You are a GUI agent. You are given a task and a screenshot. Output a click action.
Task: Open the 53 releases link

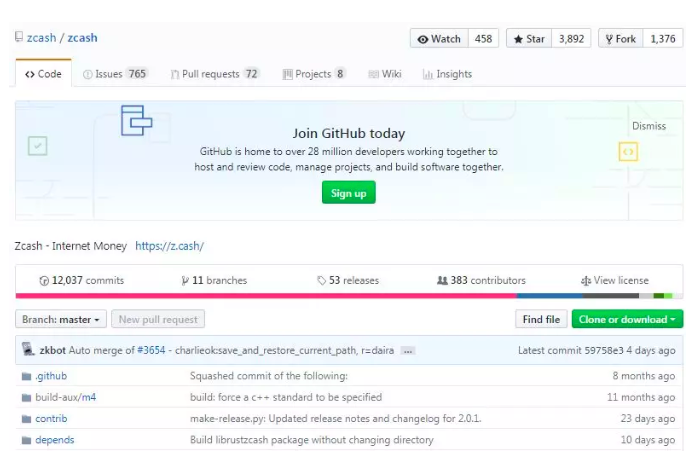348,281
